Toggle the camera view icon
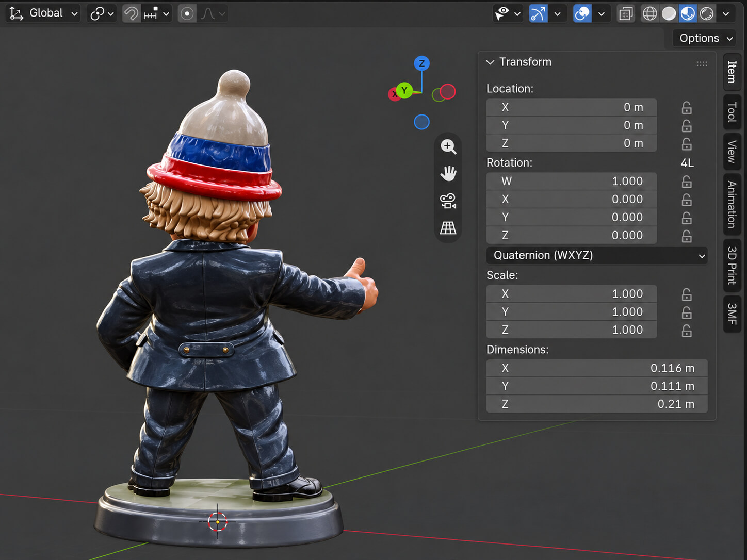 pyautogui.click(x=448, y=201)
